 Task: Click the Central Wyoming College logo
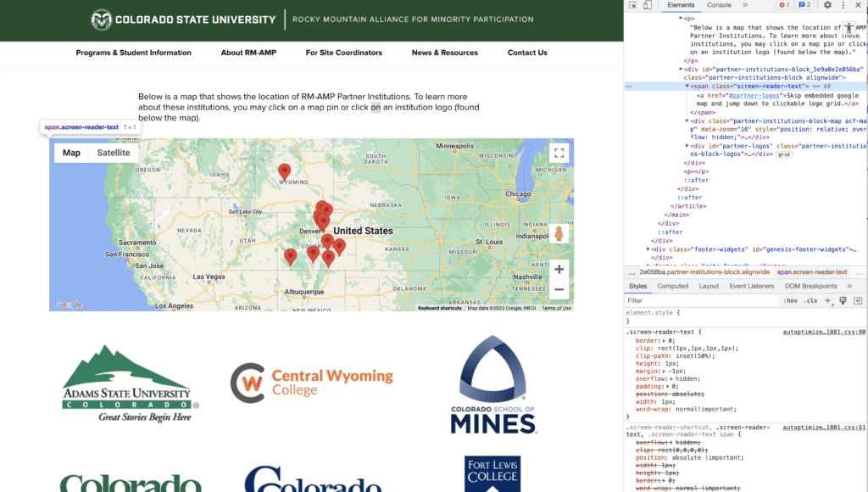[x=311, y=383]
